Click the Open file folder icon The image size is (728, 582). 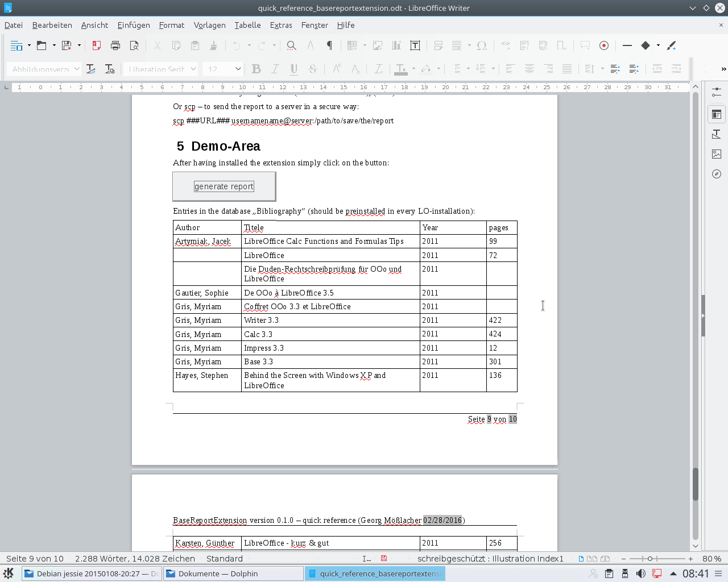coord(42,45)
